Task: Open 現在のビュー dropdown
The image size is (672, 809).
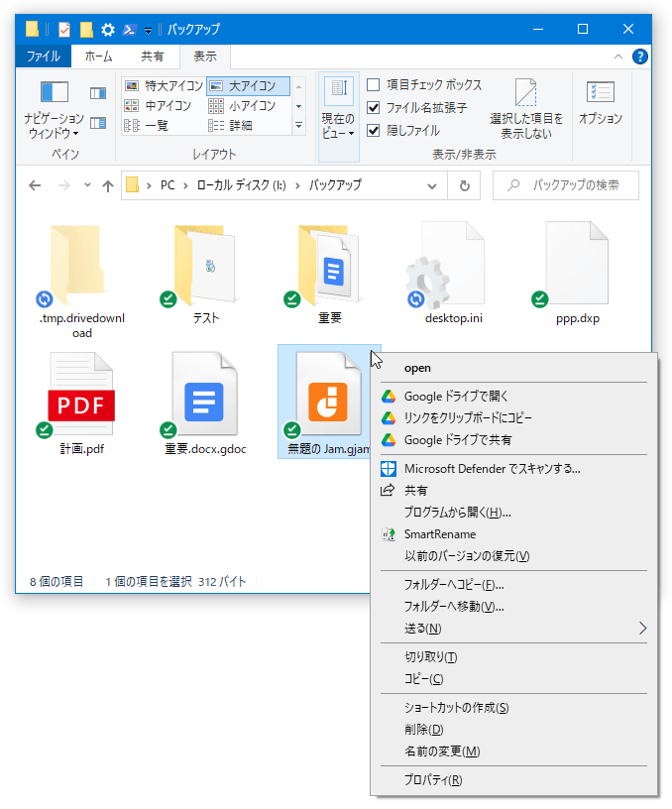Action: pyautogui.click(x=338, y=117)
